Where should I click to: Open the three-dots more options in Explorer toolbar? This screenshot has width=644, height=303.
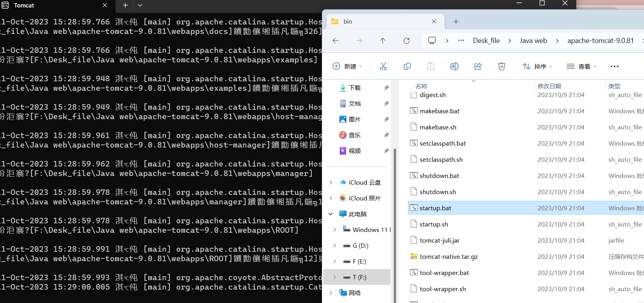[614, 66]
